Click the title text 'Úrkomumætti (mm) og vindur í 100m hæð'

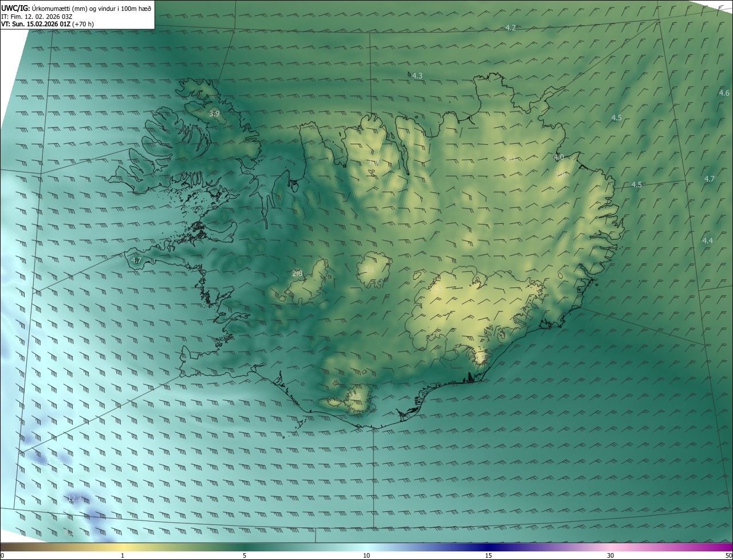tap(92, 8)
